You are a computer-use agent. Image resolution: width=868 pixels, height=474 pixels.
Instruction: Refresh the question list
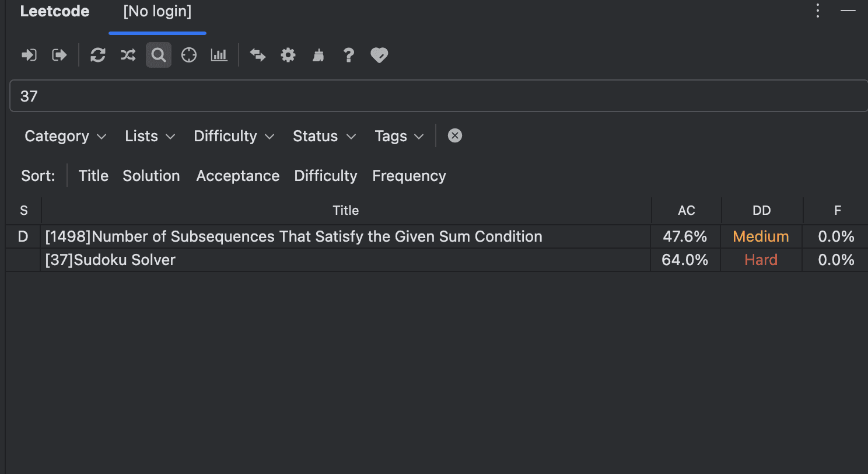point(97,55)
